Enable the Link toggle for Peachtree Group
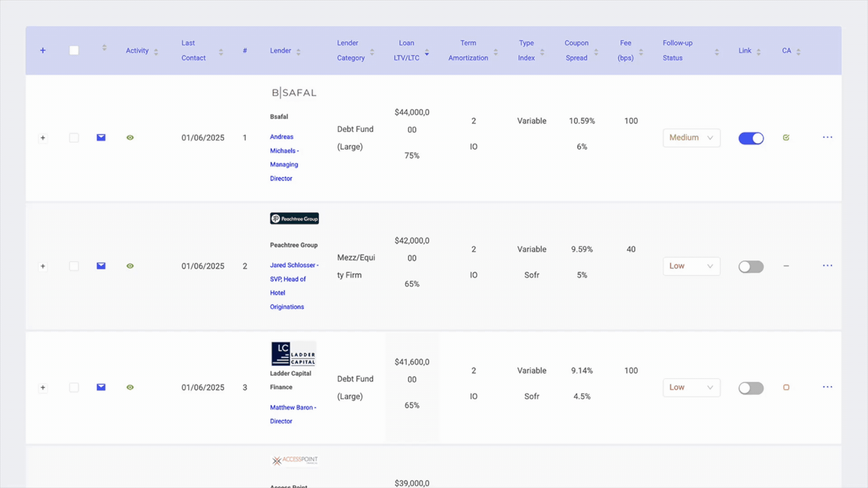868x488 pixels. [x=751, y=267]
